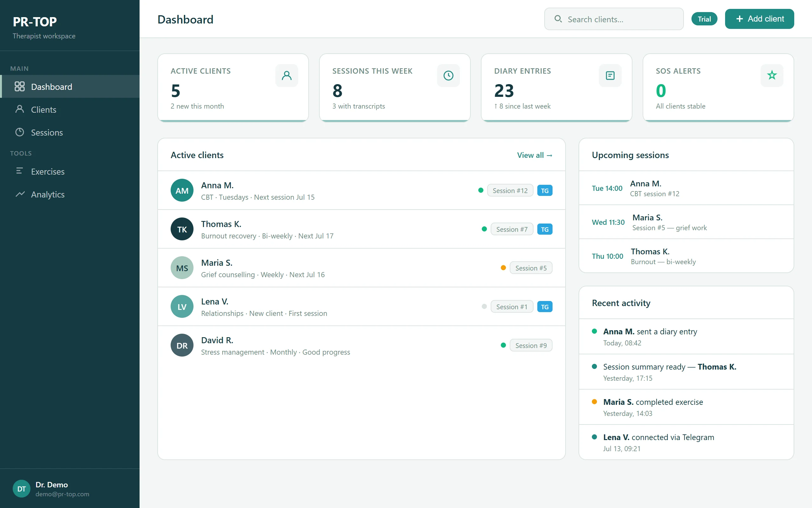Open Sessions from the sidebar
Viewport: 812px width, 508px height.
click(x=70, y=132)
